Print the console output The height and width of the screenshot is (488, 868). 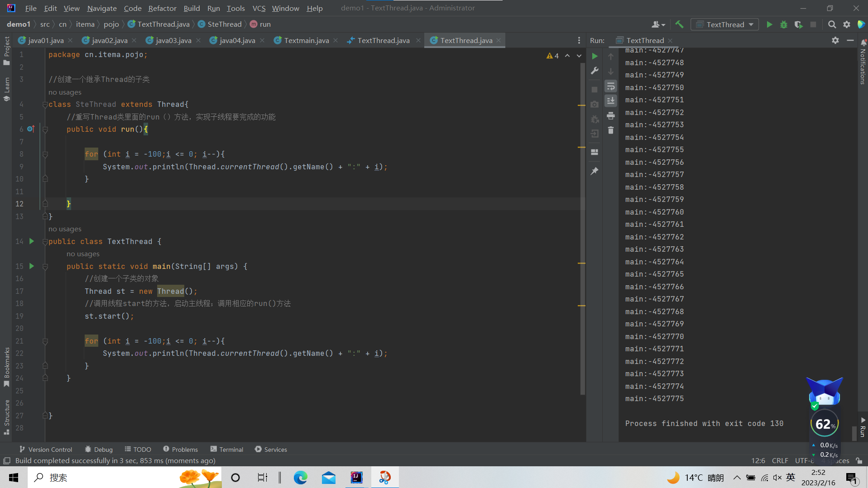point(611,115)
